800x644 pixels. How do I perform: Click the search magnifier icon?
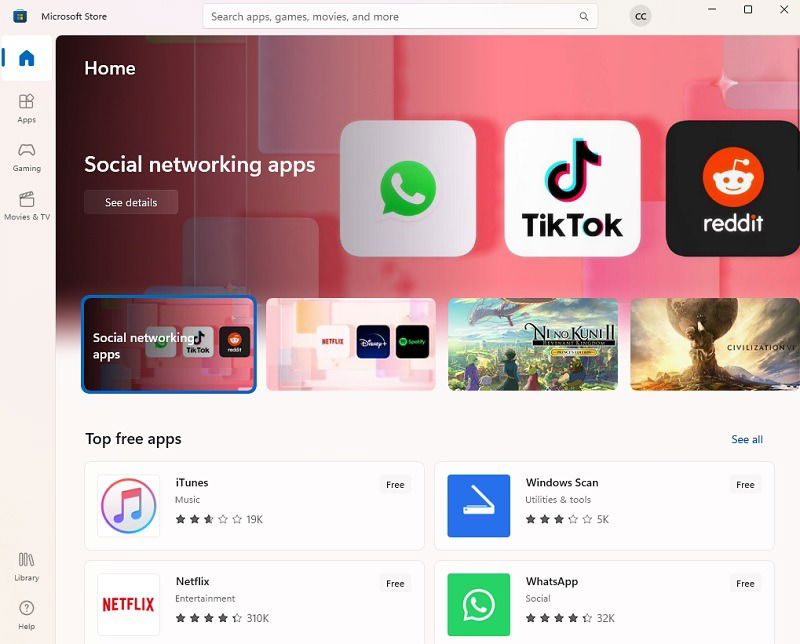pos(584,16)
